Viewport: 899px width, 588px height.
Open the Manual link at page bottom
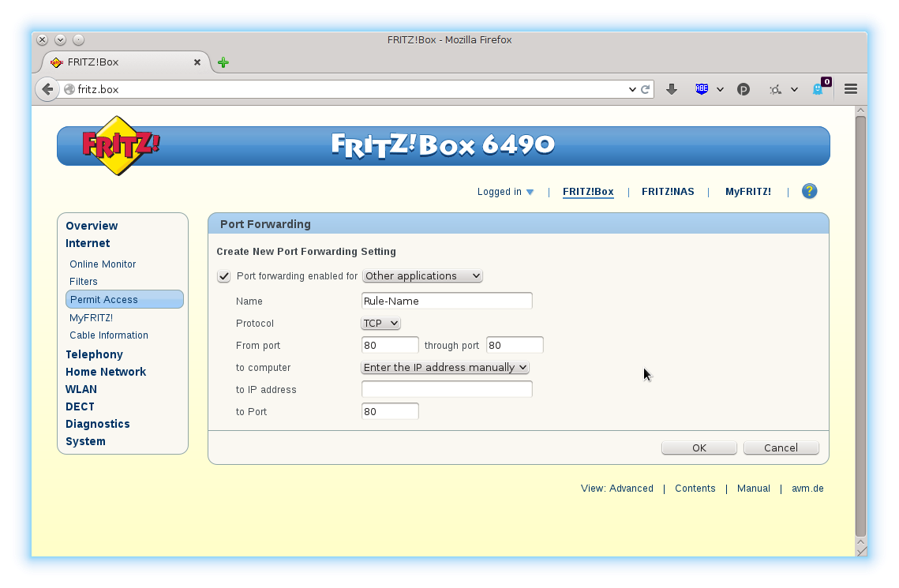753,488
